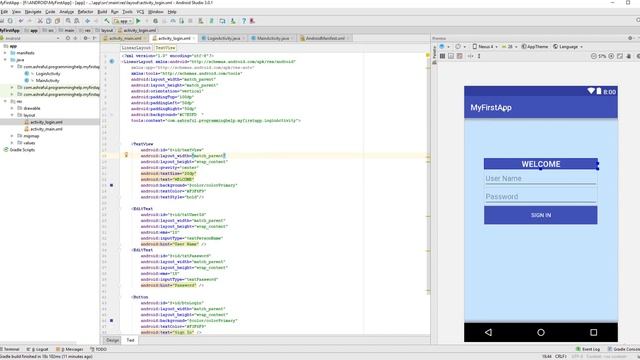Toggle the blueprint view icon in Preview
Screen dimensions: 640x360
click(451, 56)
